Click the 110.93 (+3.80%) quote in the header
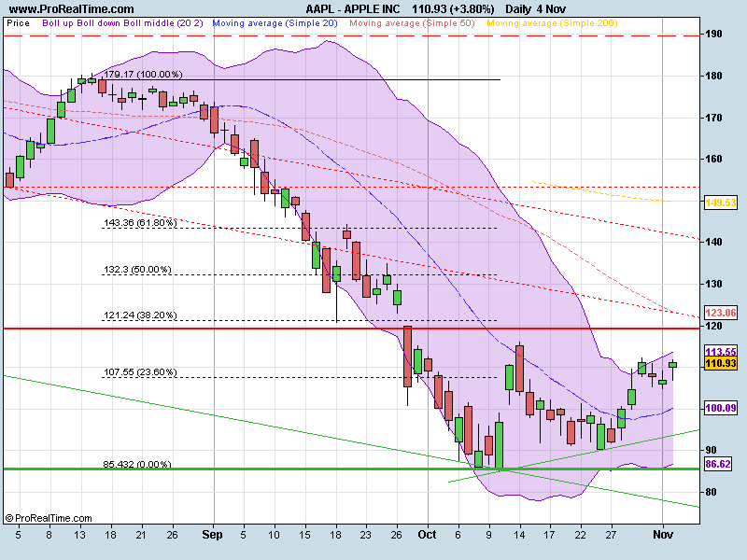This screenshot has height=560, width=747. [x=453, y=9]
